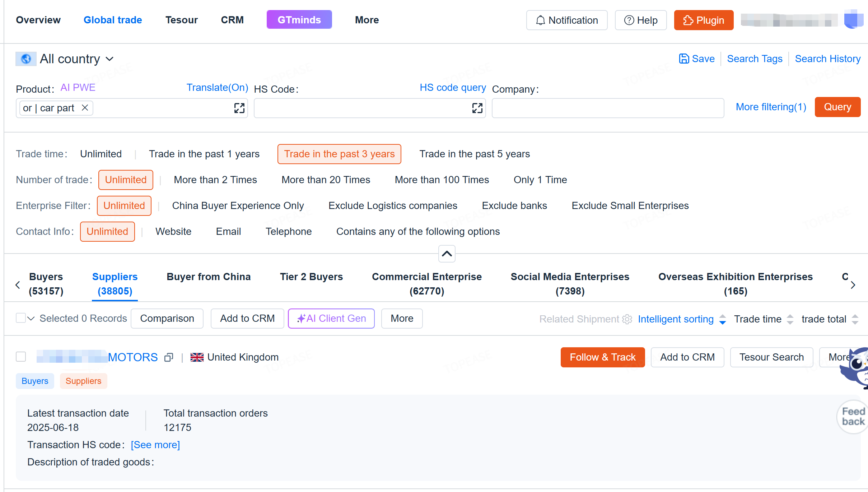Expand the Product input field
The height and width of the screenshot is (492, 868).
pyautogui.click(x=239, y=108)
